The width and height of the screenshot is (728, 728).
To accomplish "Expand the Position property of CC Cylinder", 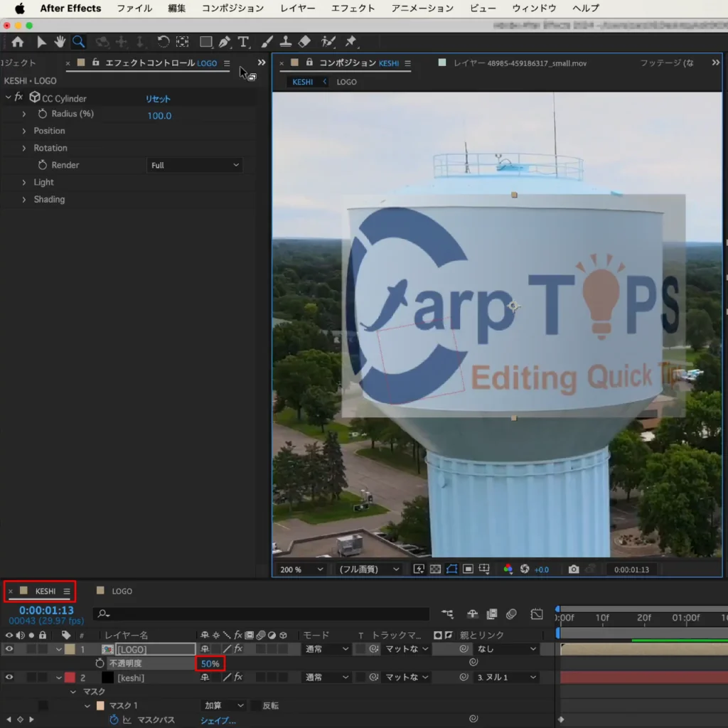I will (x=24, y=131).
